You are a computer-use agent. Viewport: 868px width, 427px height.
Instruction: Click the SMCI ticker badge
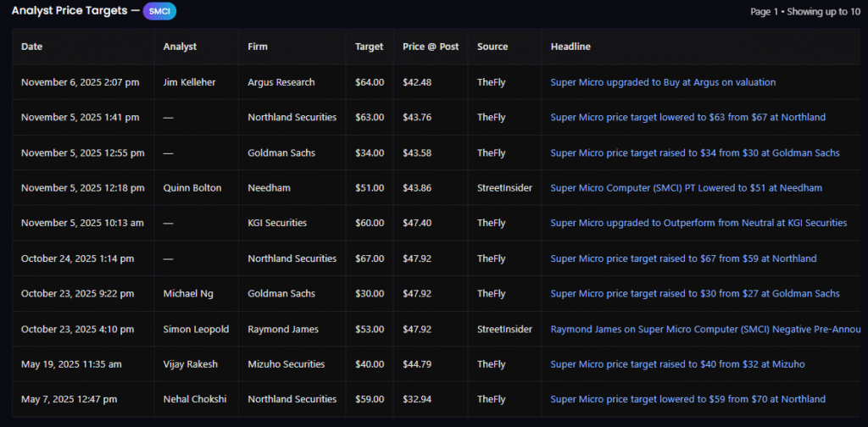[159, 11]
